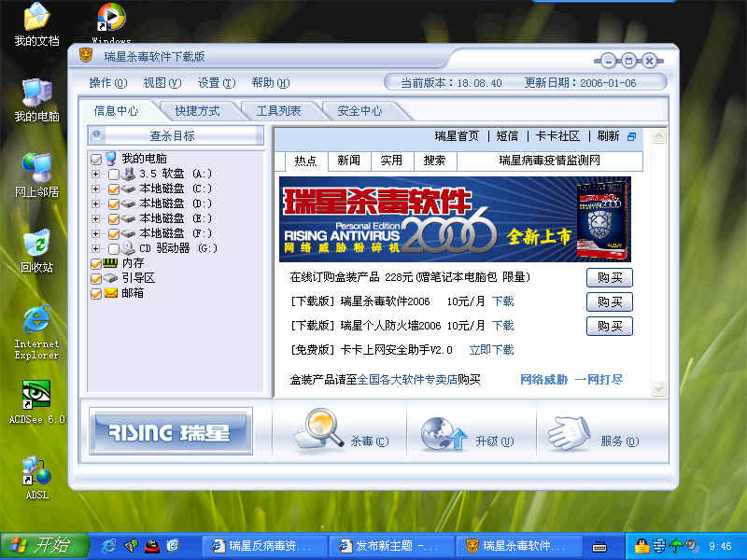Viewport: 747px width, 560px height.
Task: Expand the 3.5 软盘 (A:) node
Action: [96, 175]
